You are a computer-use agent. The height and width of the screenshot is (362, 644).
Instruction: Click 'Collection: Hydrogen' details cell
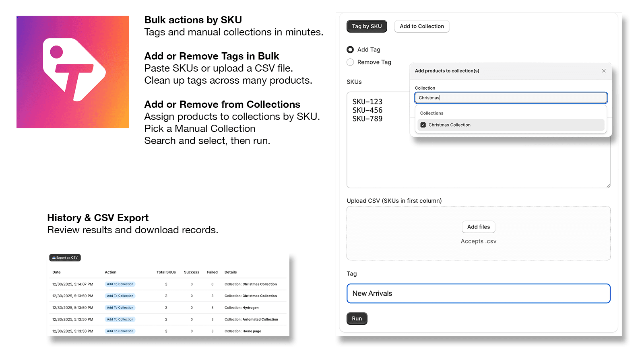[242, 308]
